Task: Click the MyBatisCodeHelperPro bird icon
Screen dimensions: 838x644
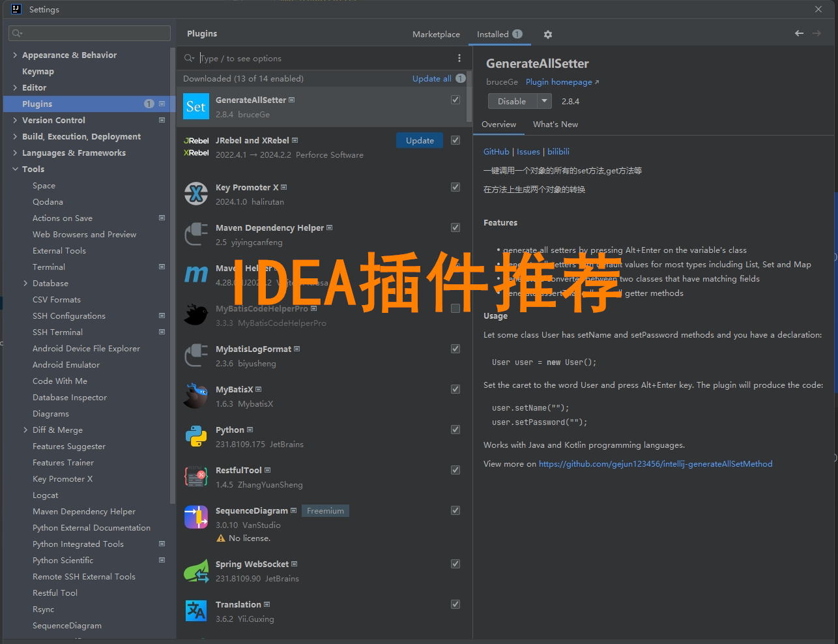Action: (196, 315)
